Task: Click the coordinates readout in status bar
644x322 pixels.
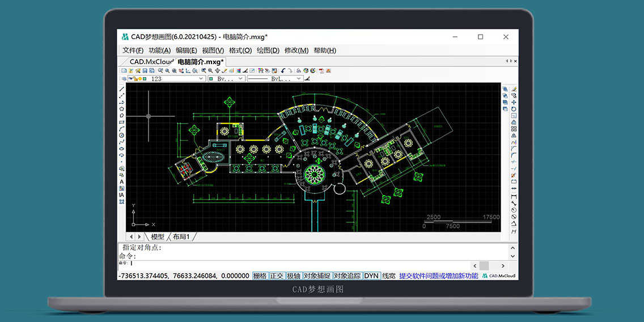Action: click(184, 276)
